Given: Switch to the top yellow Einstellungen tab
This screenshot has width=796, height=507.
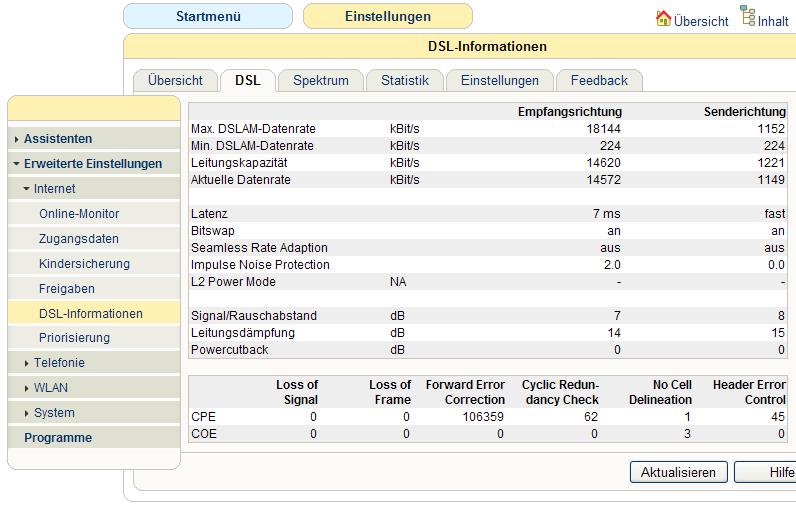Looking at the screenshot, I should (388, 16).
